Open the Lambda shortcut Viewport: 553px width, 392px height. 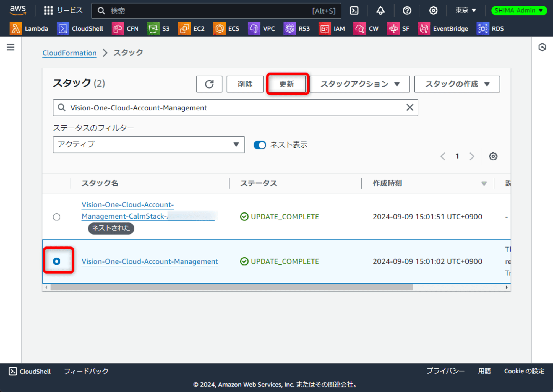click(29, 28)
